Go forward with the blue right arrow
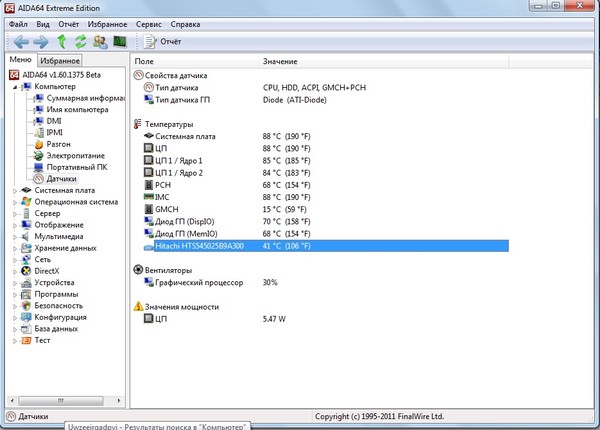This screenshot has height=430, width=600. 41,41
